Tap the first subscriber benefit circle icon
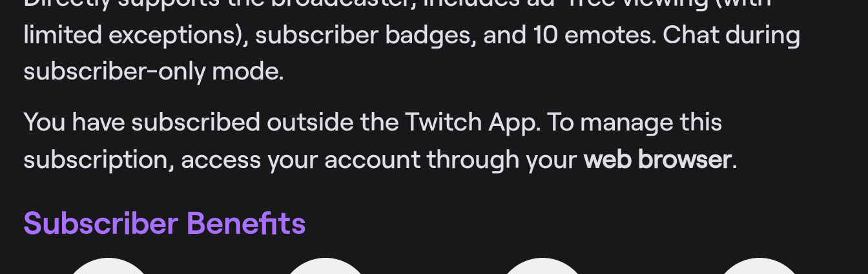Screen dimensions: 868x274 pos(108,266)
